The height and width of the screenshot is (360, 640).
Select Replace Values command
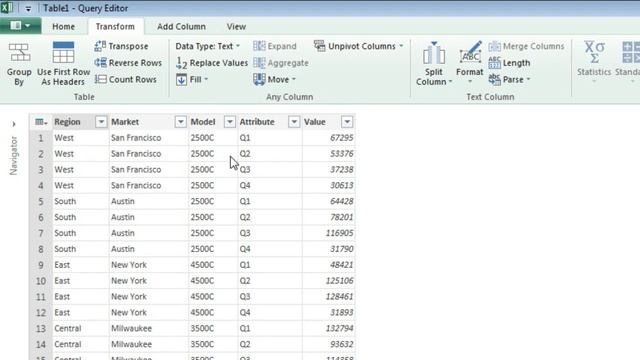(x=212, y=63)
